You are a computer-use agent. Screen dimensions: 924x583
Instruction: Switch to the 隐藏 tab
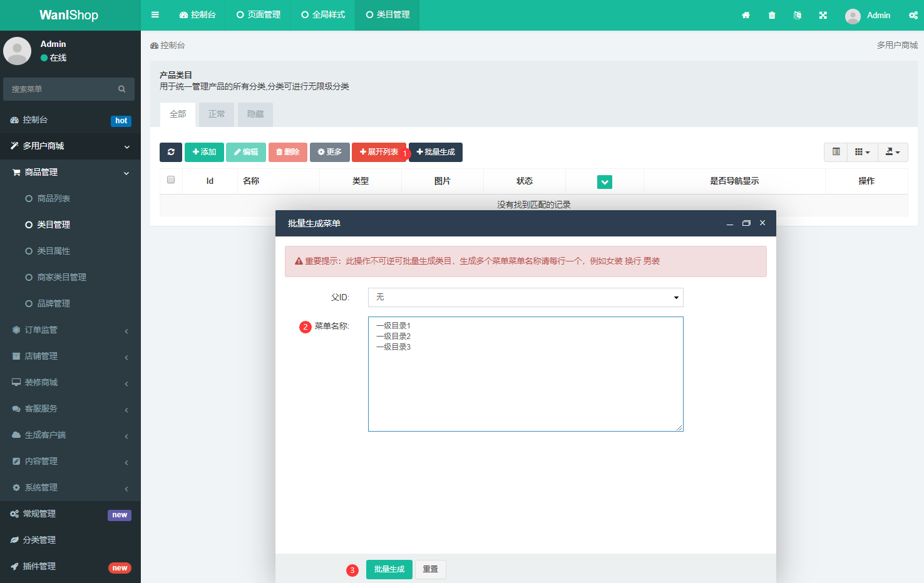[x=255, y=114]
